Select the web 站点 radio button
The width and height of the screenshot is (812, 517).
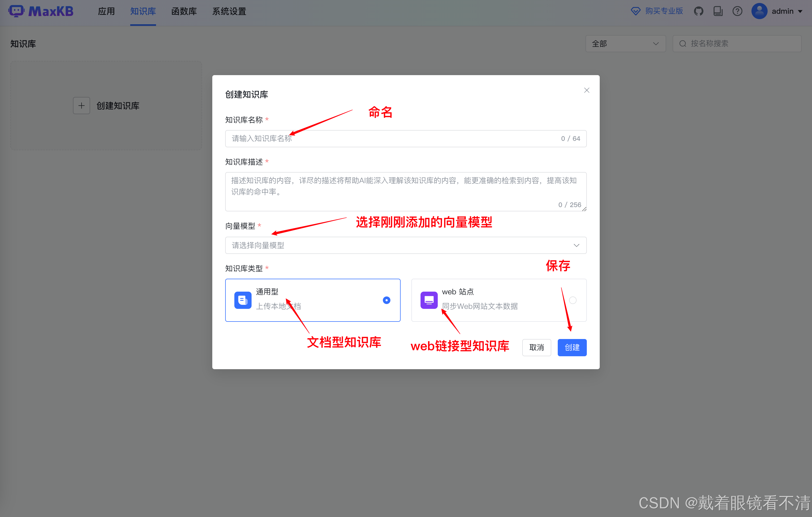tap(573, 300)
